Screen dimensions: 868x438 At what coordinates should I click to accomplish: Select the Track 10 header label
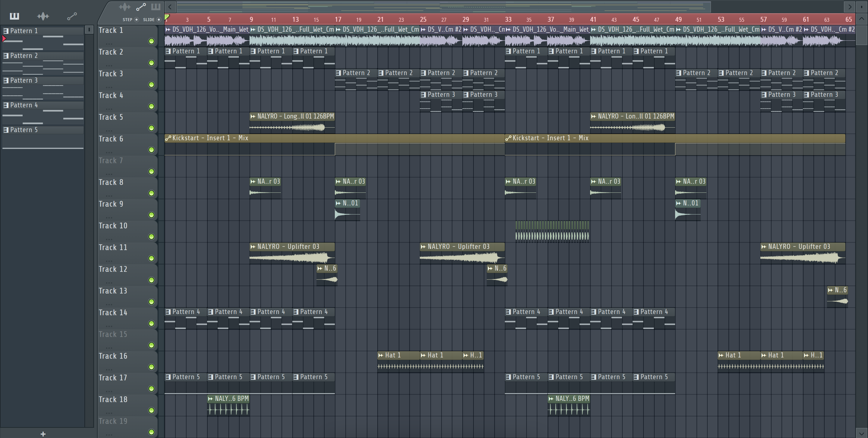pos(113,226)
